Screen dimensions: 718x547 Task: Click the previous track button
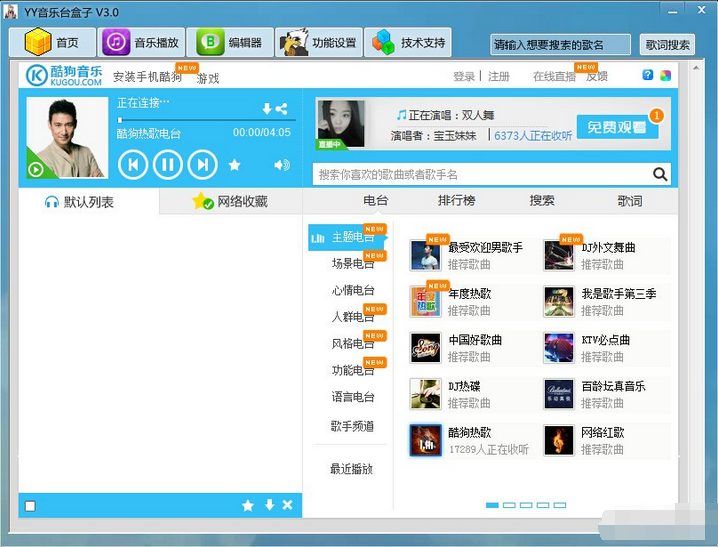pos(133,164)
